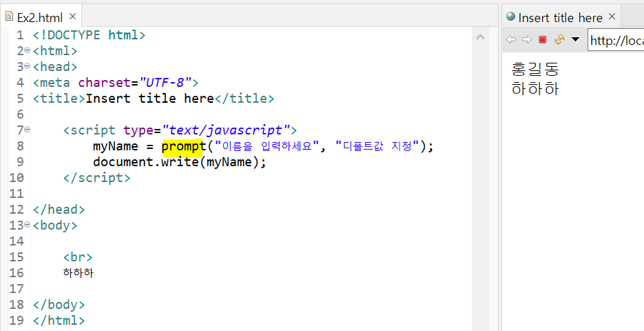Viewport: 644px width, 331px height.
Task: Collapse the head tag fold on line 3
Action: coord(27,66)
